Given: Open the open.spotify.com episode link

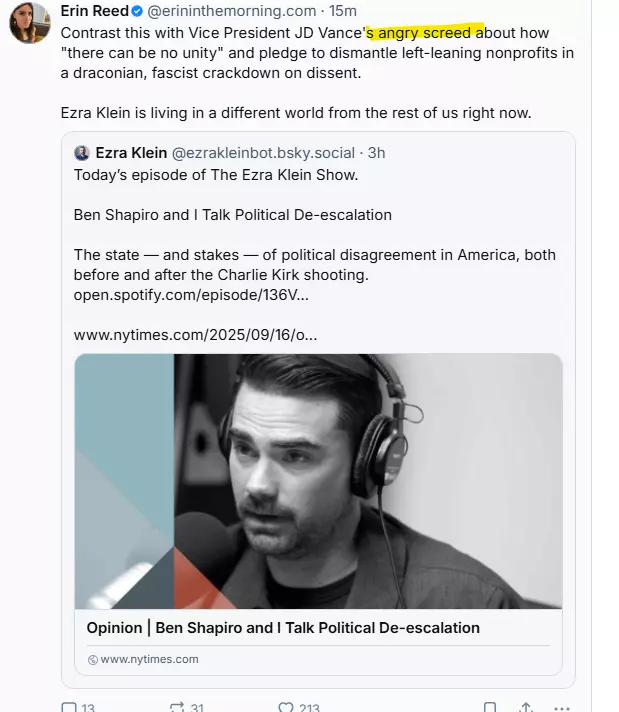Looking at the screenshot, I should (191, 295).
